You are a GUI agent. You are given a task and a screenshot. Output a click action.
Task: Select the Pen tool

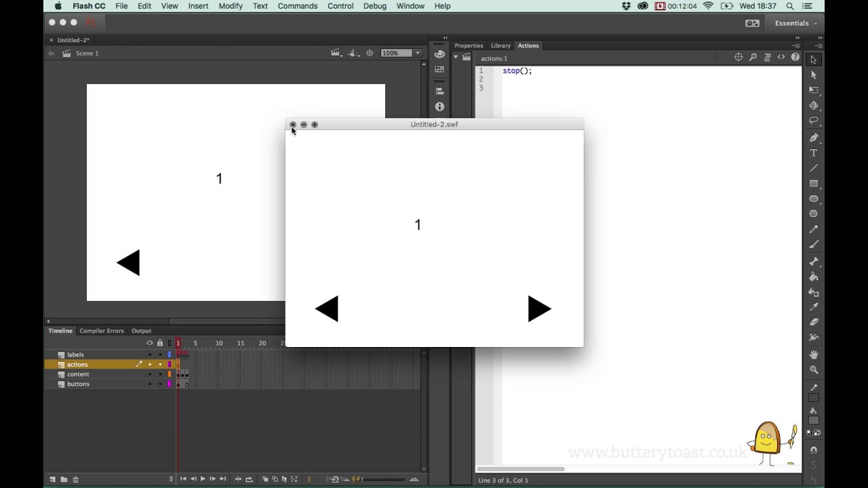[814, 138]
